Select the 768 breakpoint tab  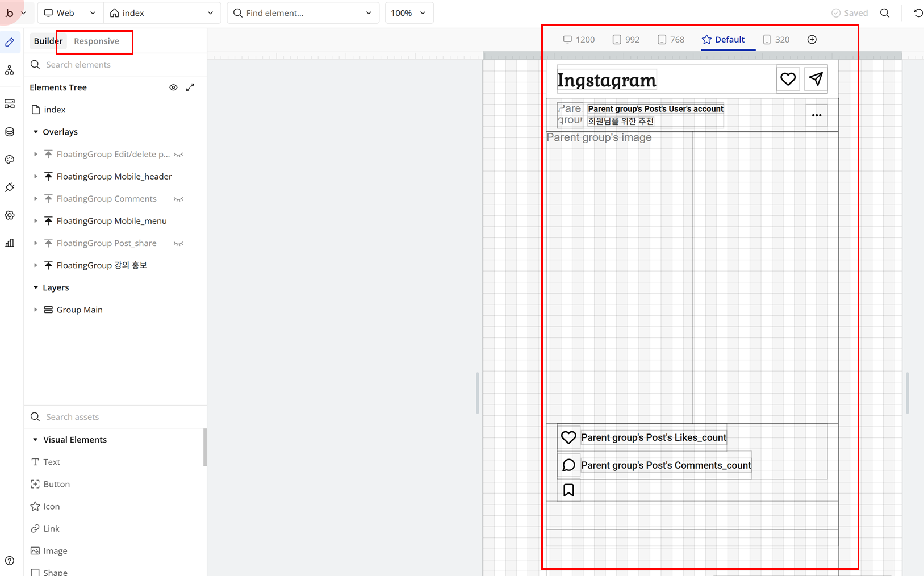pos(671,40)
